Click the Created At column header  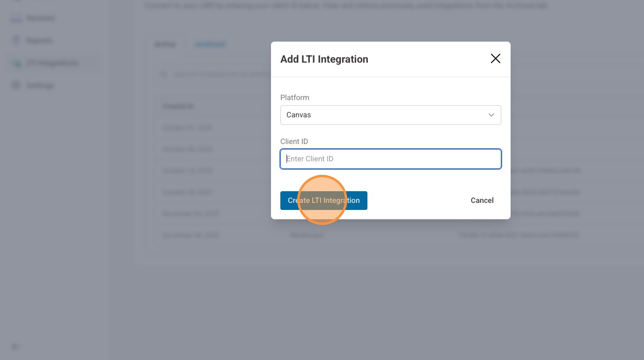[x=178, y=106]
